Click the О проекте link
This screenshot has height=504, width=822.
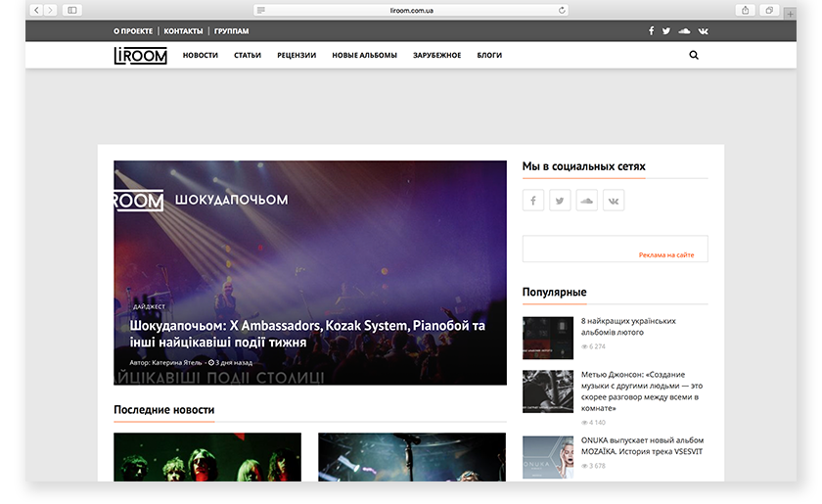(x=133, y=31)
